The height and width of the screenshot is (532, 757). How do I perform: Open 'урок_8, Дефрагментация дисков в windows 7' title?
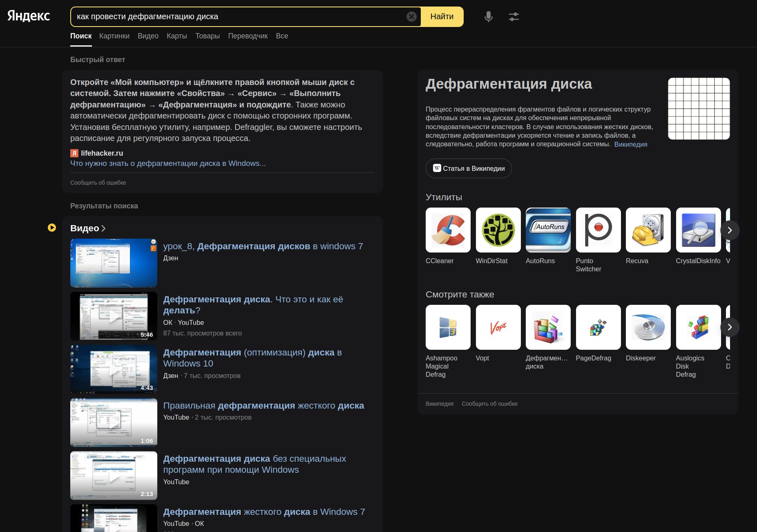263,246
